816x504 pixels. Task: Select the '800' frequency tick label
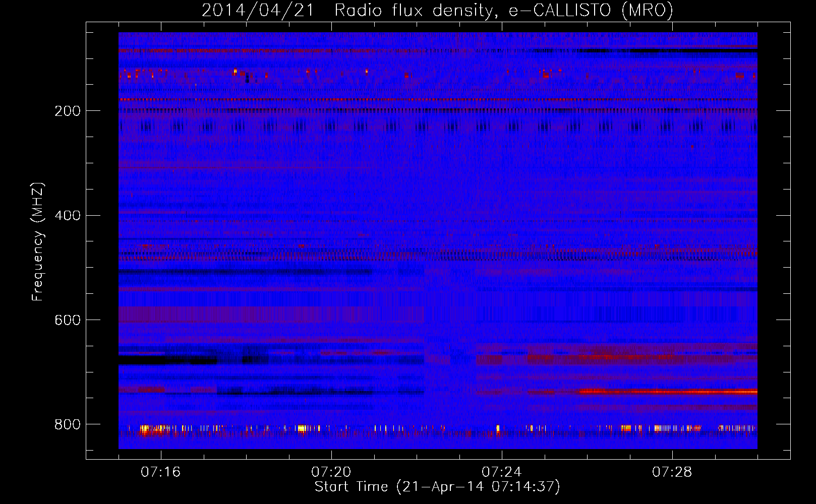[x=68, y=425]
